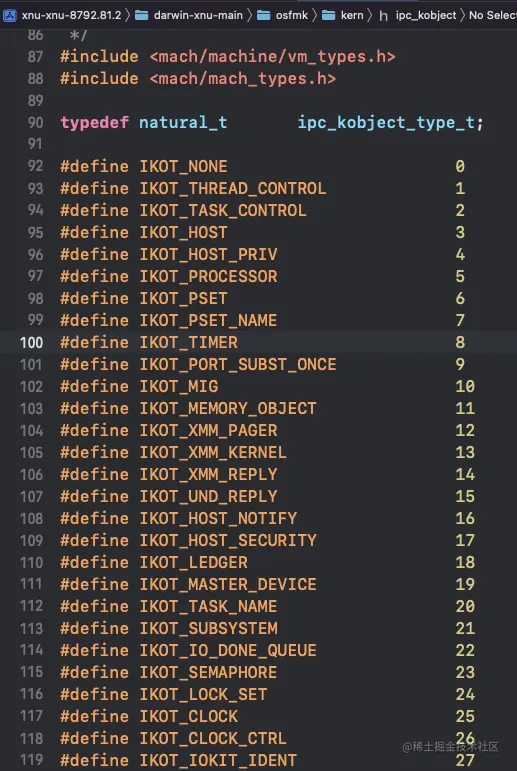This screenshot has height=771, width=517.
Task: Click IKOT_SUBSYSTEM macro name
Action: [208, 628]
